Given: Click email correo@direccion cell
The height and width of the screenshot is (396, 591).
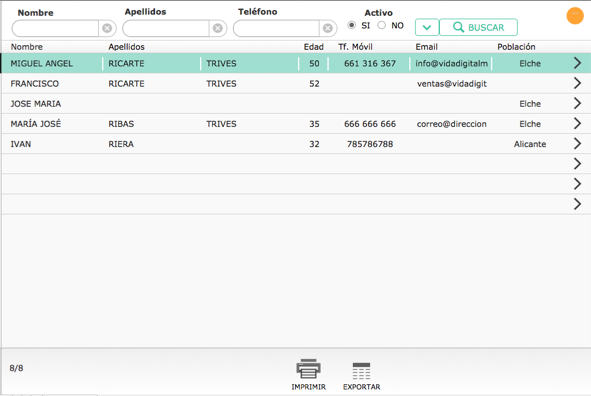Looking at the screenshot, I should (452, 124).
